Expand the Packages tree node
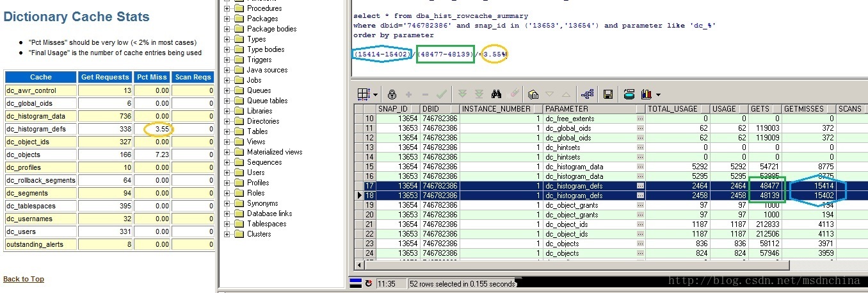The width and height of the screenshot is (868, 293). 227,19
